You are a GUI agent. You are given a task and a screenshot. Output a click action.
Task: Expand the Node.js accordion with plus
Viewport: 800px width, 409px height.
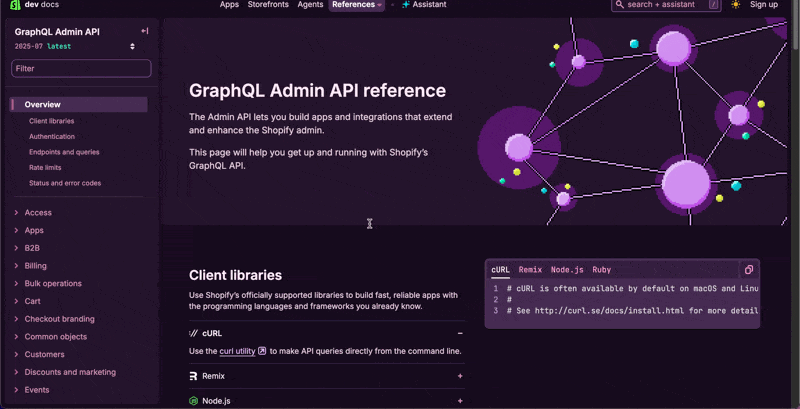(x=460, y=401)
